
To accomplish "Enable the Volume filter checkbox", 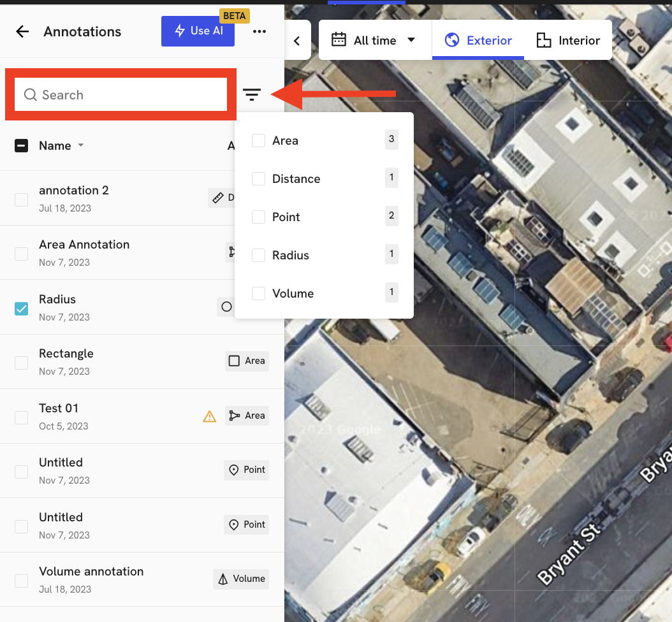I will coord(258,294).
